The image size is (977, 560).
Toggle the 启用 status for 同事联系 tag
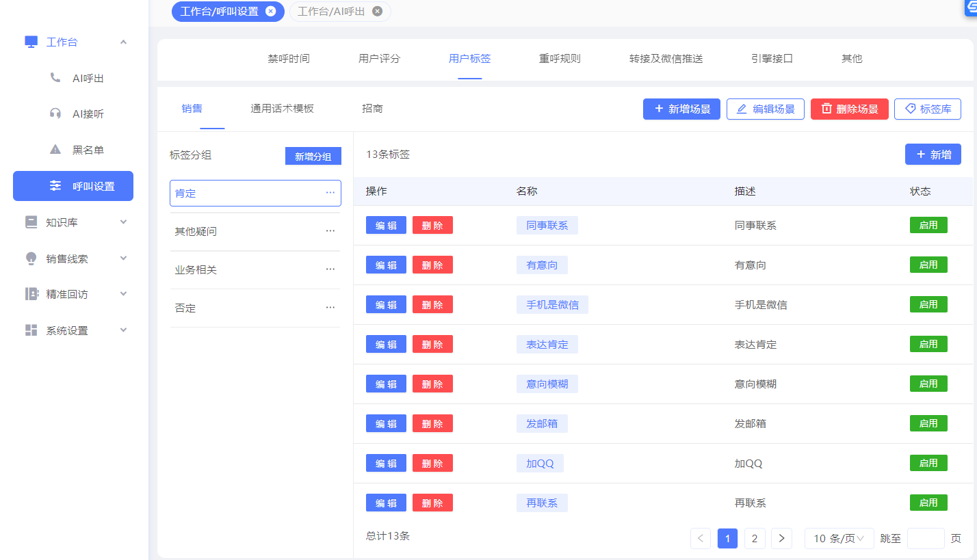tap(928, 225)
